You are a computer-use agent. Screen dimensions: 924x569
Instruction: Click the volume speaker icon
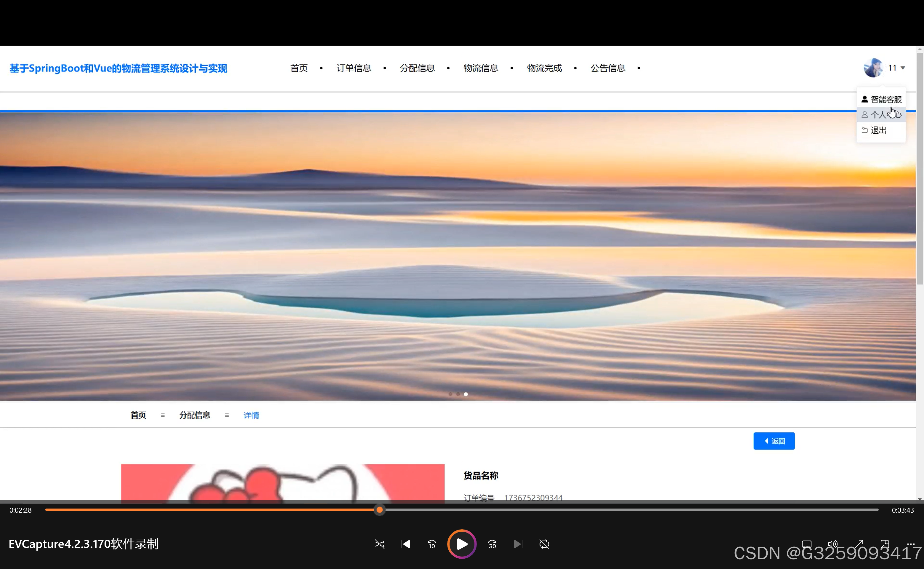pyautogui.click(x=832, y=544)
